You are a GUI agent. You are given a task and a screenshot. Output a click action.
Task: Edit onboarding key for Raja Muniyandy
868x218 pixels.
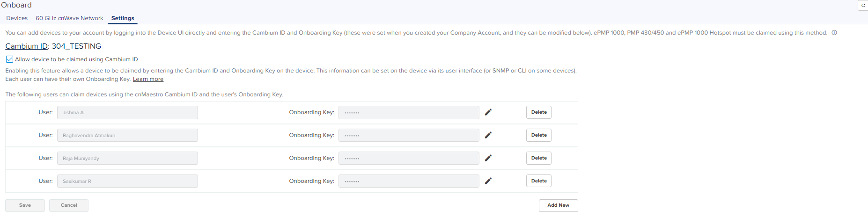[488, 158]
